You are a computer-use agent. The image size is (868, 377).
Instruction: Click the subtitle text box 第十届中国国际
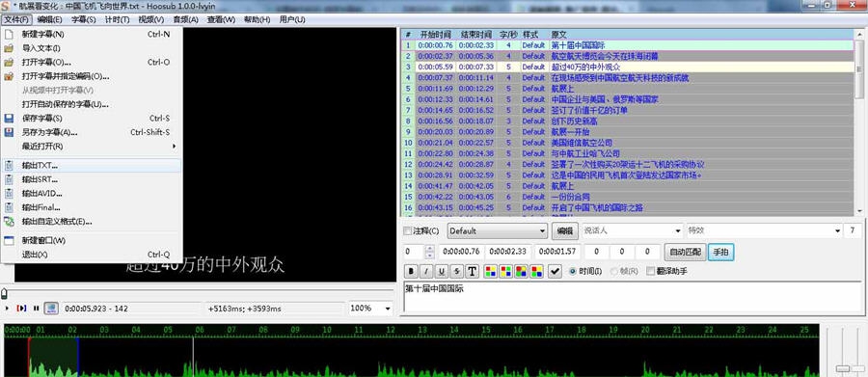(634, 298)
